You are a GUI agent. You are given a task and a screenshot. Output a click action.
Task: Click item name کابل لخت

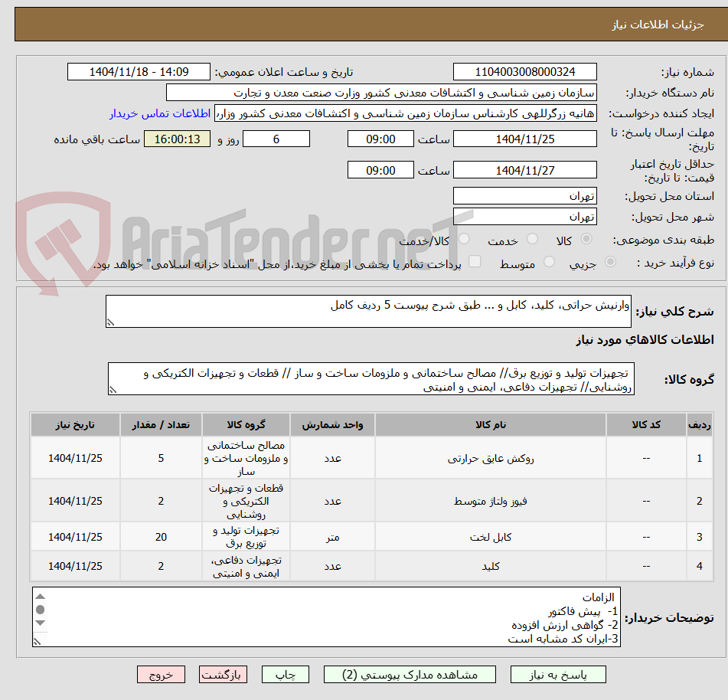coord(490,537)
